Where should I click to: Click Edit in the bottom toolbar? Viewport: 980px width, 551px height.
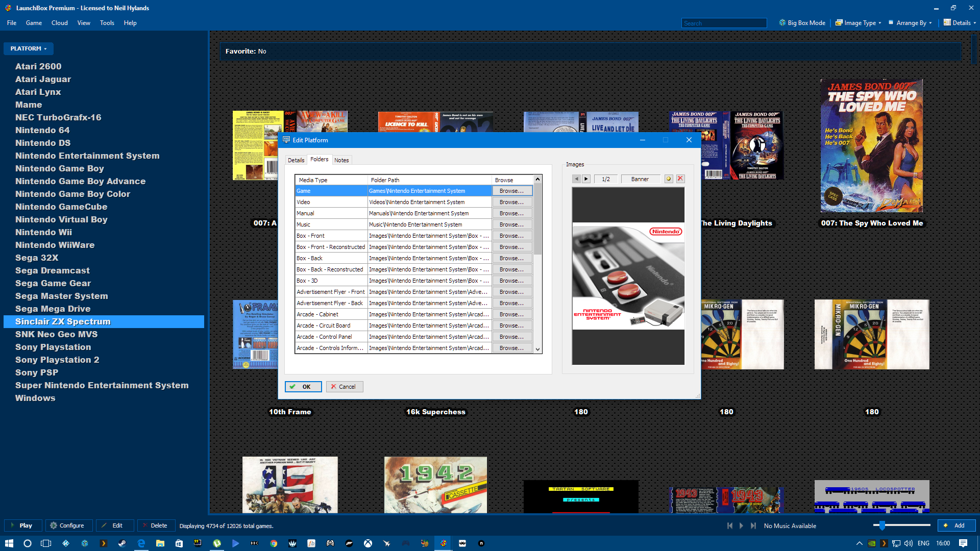click(x=115, y=525)
